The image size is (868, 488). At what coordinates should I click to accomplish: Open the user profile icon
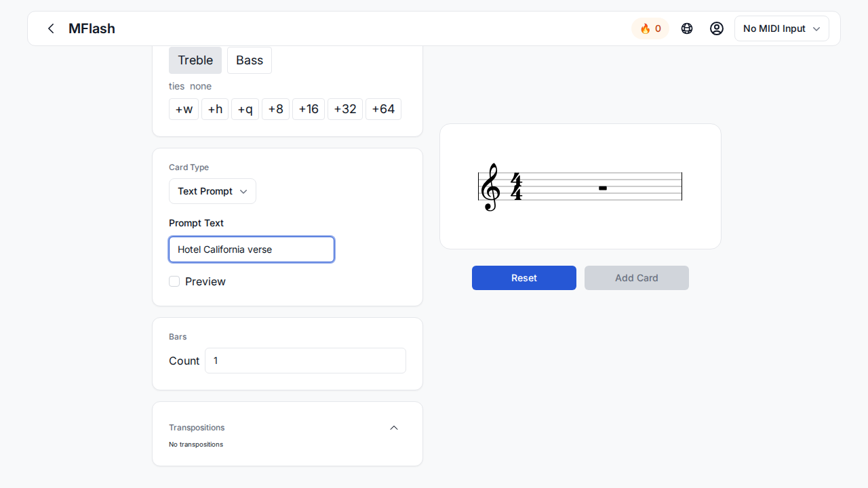(717, 28)
